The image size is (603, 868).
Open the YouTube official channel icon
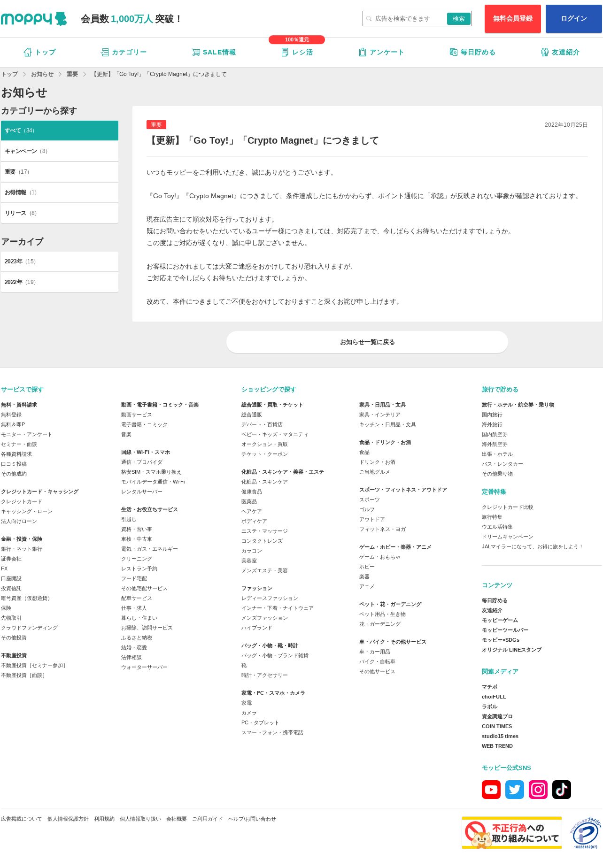491,790
